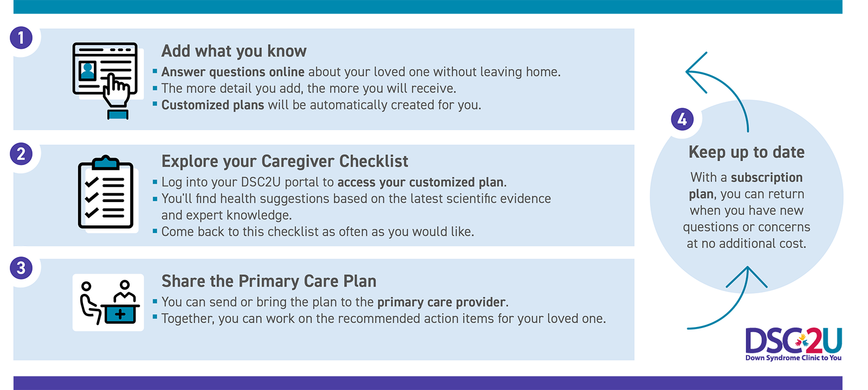Open the 'Explore your Caregiver Checklist' heading
This screenshot has height=390, width=868.
pyautogui.click(x=285, y=161)
